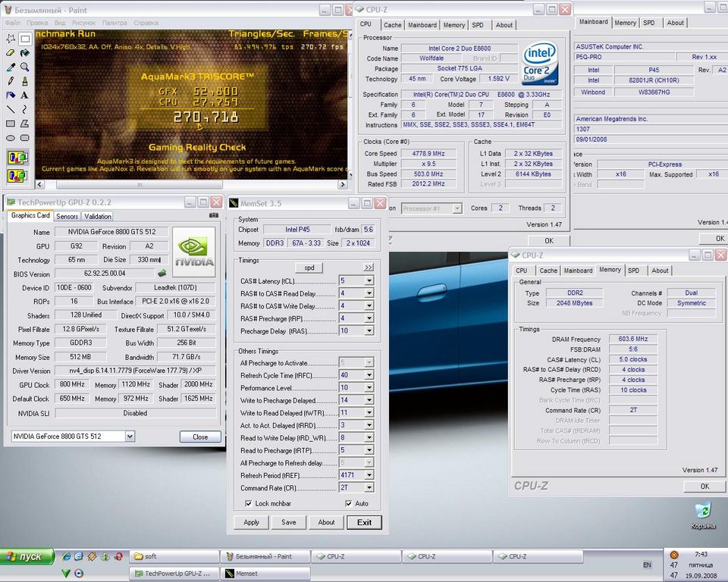Click the green V icon in quick launch
The width and height of the screenshot is (728, 582).
(66, 574)
